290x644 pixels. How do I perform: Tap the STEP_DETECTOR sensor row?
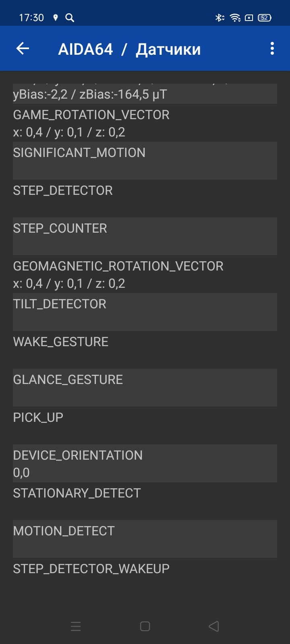click(x=145, y=198)
